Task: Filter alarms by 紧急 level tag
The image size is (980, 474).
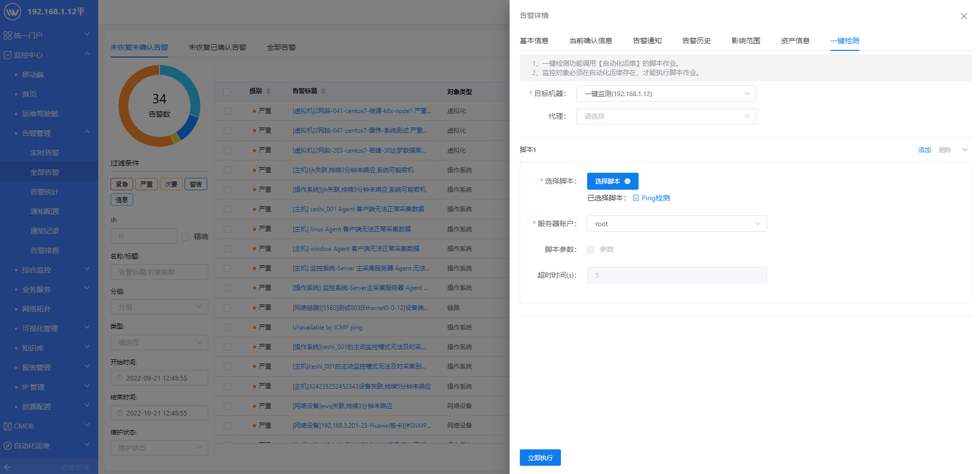Action: (122, 184)
